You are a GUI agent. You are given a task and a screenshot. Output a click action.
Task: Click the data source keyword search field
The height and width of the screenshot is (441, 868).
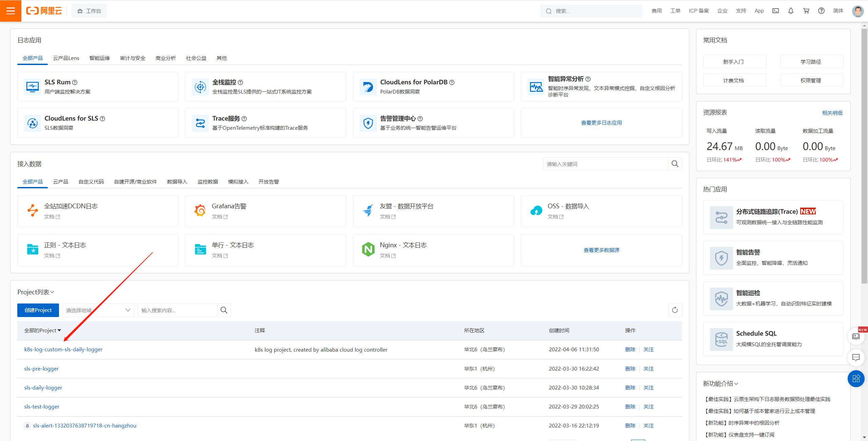(x=605, y=164)
